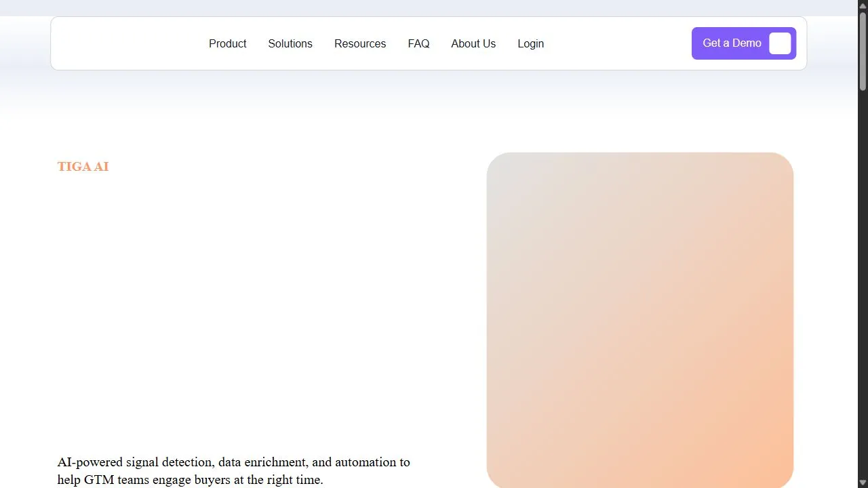Open the Login link
The width and height of the screenshot is (868, 488).
coord(530,43)
